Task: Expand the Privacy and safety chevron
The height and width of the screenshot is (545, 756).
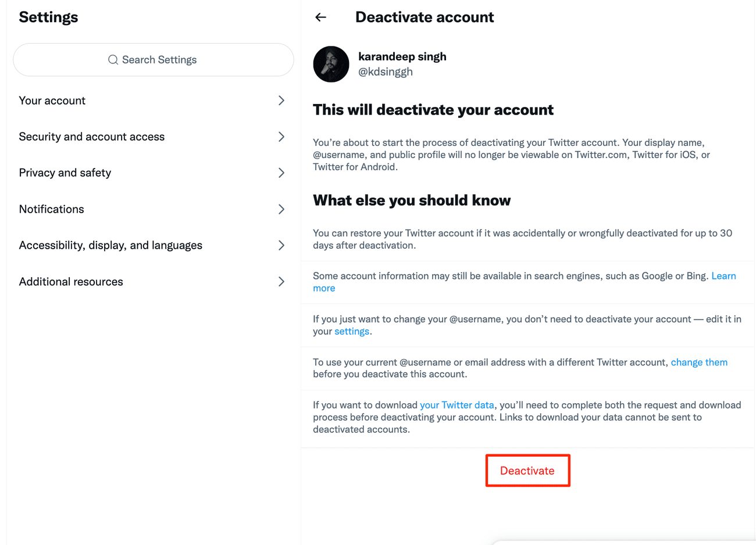Action: click(281, 173)
